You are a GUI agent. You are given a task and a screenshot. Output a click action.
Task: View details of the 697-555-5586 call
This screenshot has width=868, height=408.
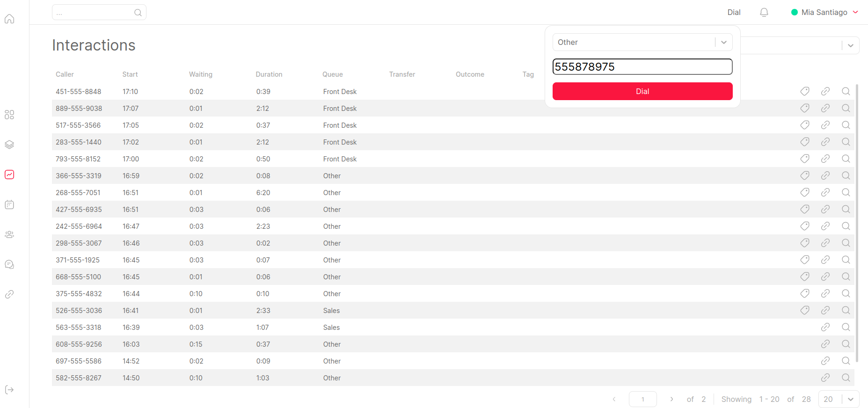point(846,361)
